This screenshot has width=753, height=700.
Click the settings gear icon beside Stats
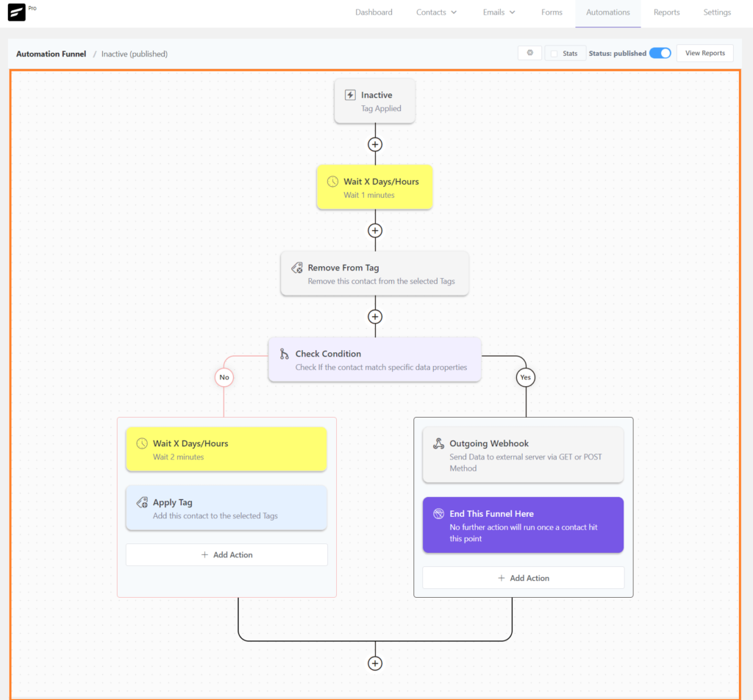coord(529,53)
